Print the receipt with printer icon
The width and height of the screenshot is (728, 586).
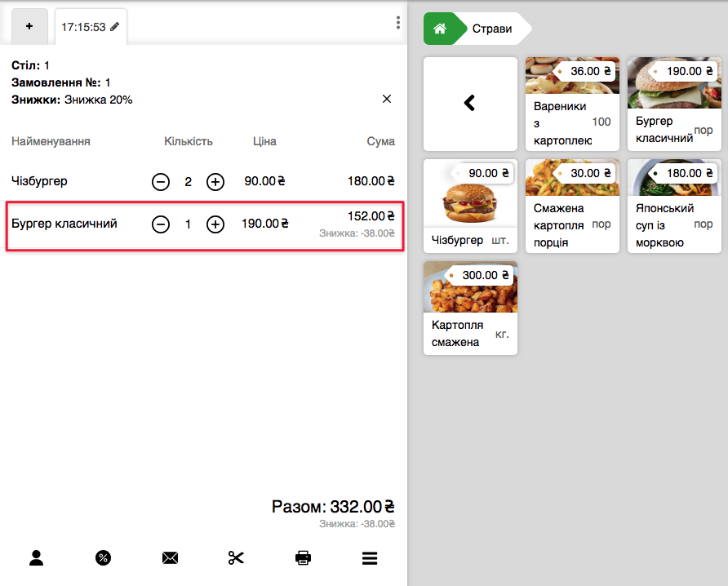[303, 558]
